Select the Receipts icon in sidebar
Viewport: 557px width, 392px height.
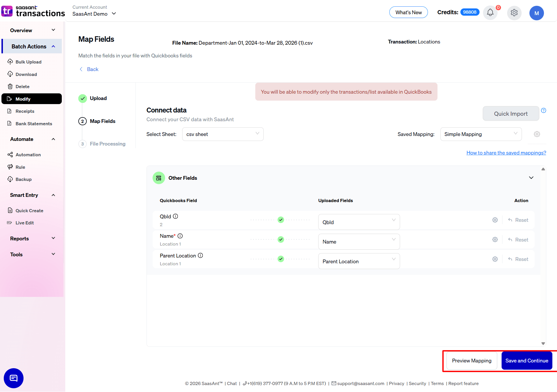pos(10,111)
